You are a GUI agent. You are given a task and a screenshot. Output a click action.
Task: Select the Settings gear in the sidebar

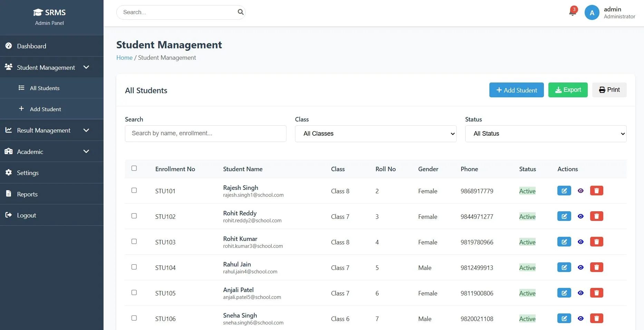coord(8,173)
